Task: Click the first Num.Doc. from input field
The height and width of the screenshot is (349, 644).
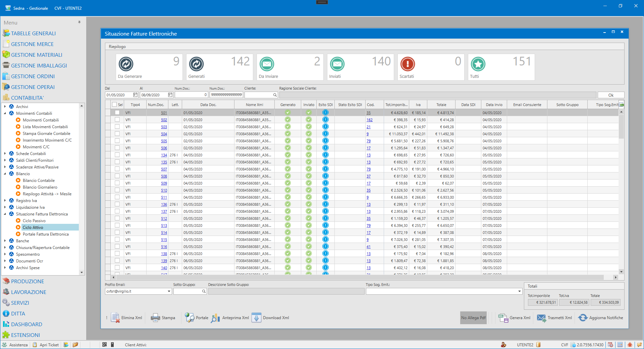Action: coord(191,95)
